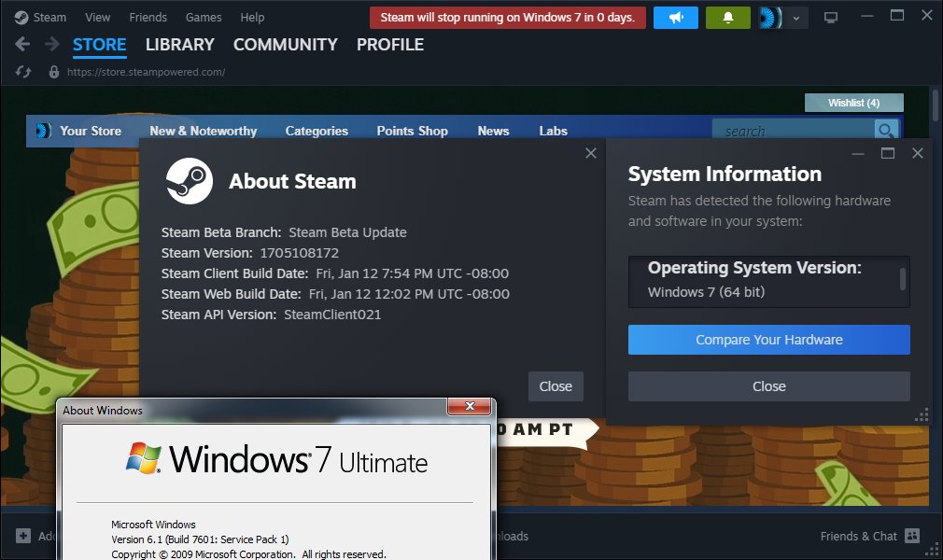Viewport: 943px width, 560px height.
Task: Click the store.steampowered.com URL field
Action: tap(147, 72)
